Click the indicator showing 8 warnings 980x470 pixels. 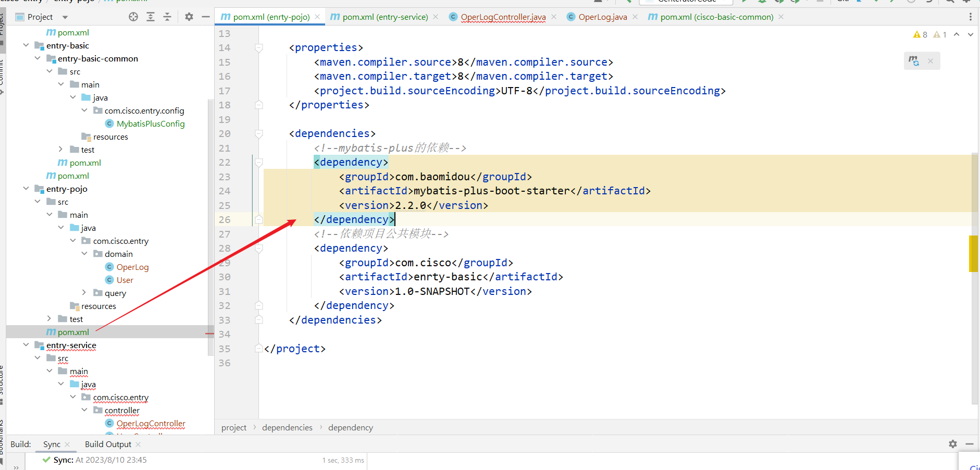[921, 34]
